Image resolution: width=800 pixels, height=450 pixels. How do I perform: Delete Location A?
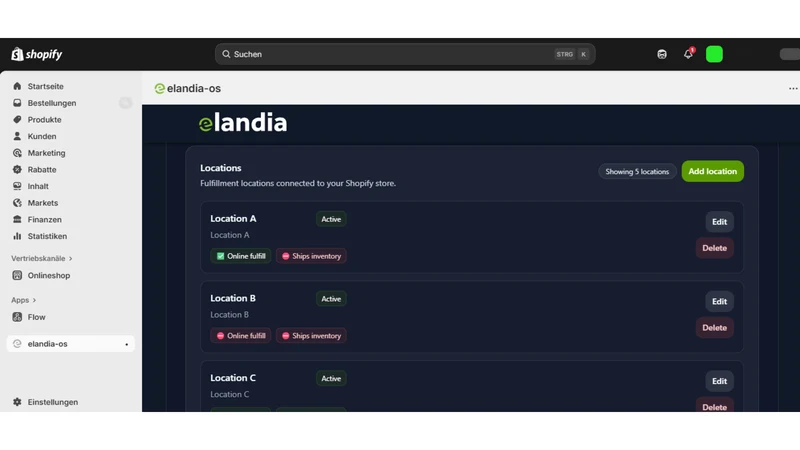pyautogui.click(x=714, y=248)
